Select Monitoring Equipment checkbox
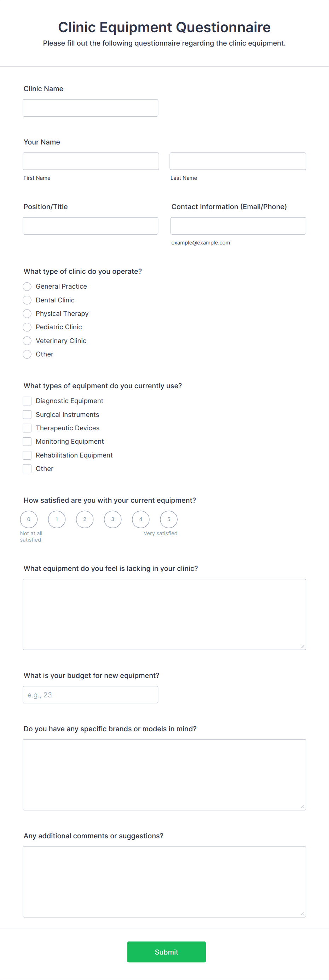Screen dimensions: 329x980 click(x=27, y=441)
